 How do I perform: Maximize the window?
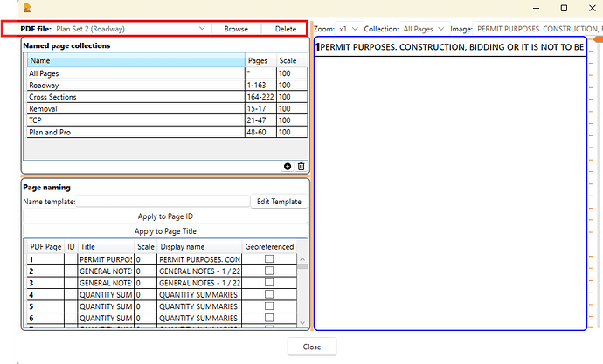pos(563,8)
